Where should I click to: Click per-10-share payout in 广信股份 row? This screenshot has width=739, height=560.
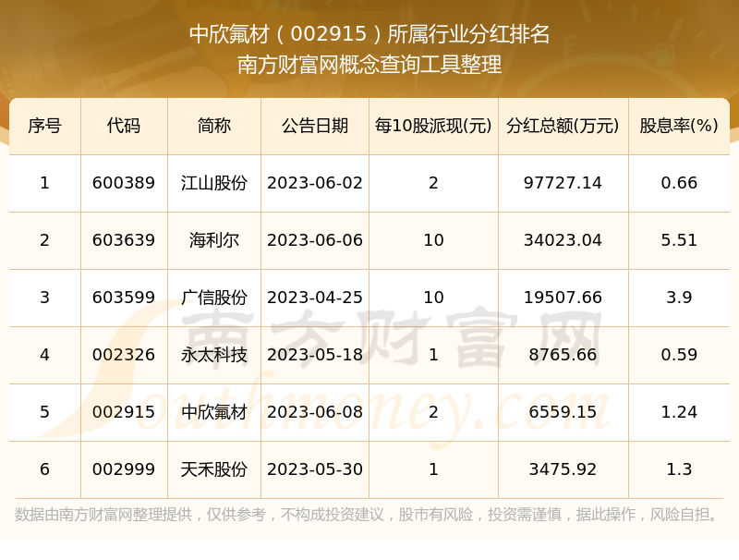433,298
